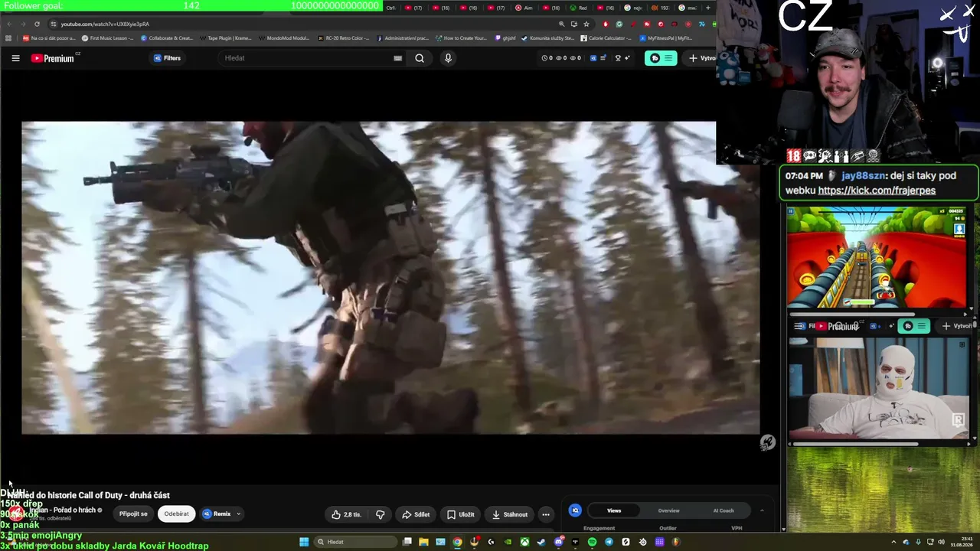Screen dimensions: 980x551
Task: Toggle the green vidIQ panel switch
Action: click(661, 58)
